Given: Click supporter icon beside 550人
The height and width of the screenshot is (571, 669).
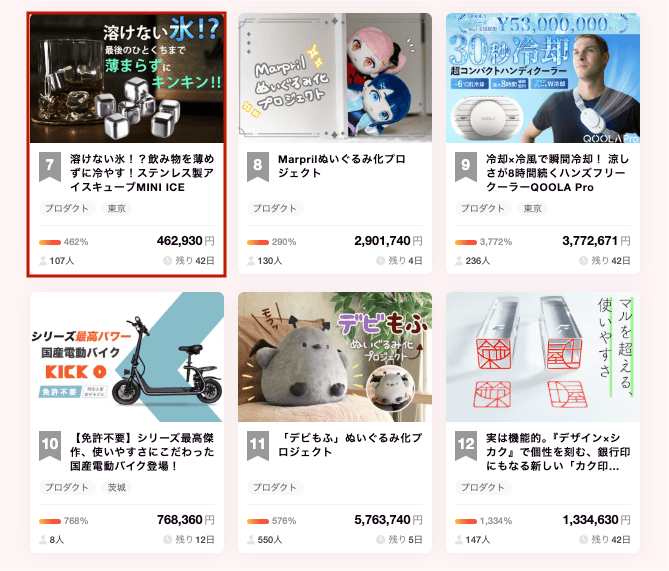Looking at the screenshot, I should click(x=251, y=539).
